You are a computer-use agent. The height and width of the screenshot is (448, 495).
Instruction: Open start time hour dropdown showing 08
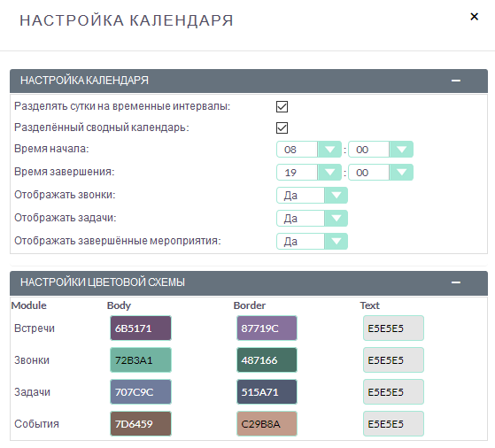click(309, 150)
